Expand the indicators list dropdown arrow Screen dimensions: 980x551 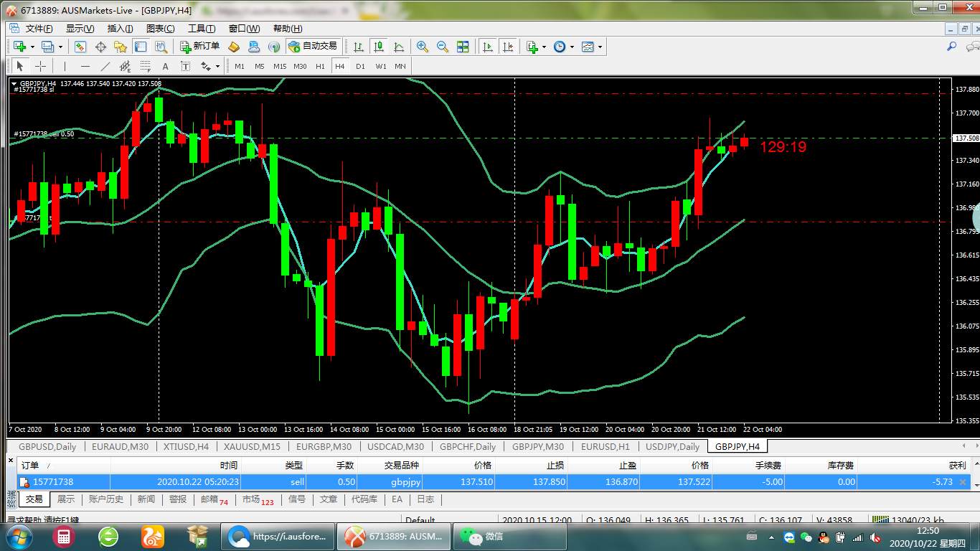[544, 47]
